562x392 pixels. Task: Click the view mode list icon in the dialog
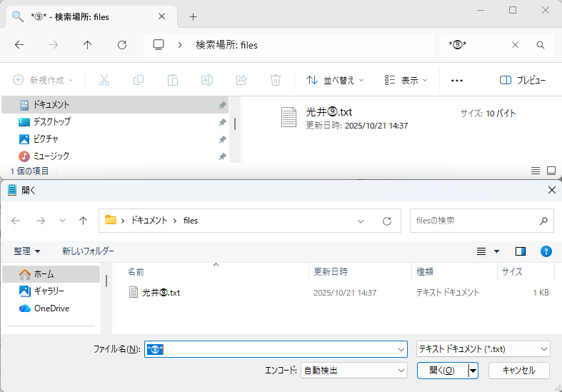tap(481, 251)
